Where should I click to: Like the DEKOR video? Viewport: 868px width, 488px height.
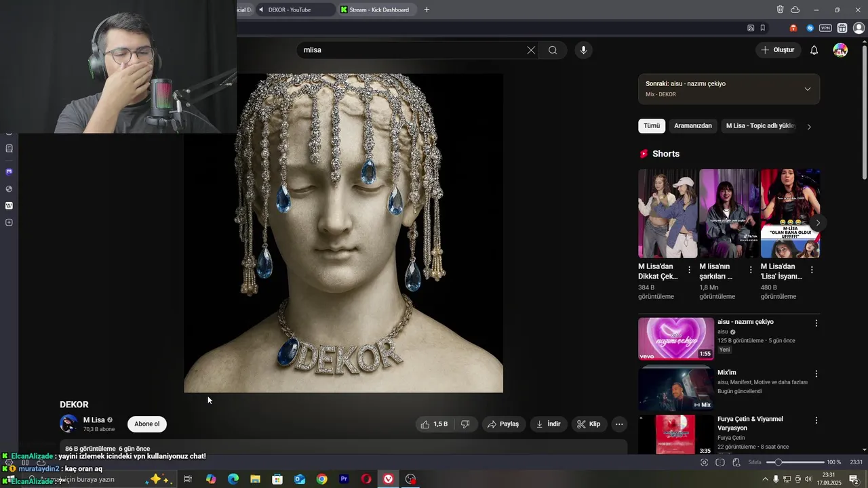(x=434, y=424)
